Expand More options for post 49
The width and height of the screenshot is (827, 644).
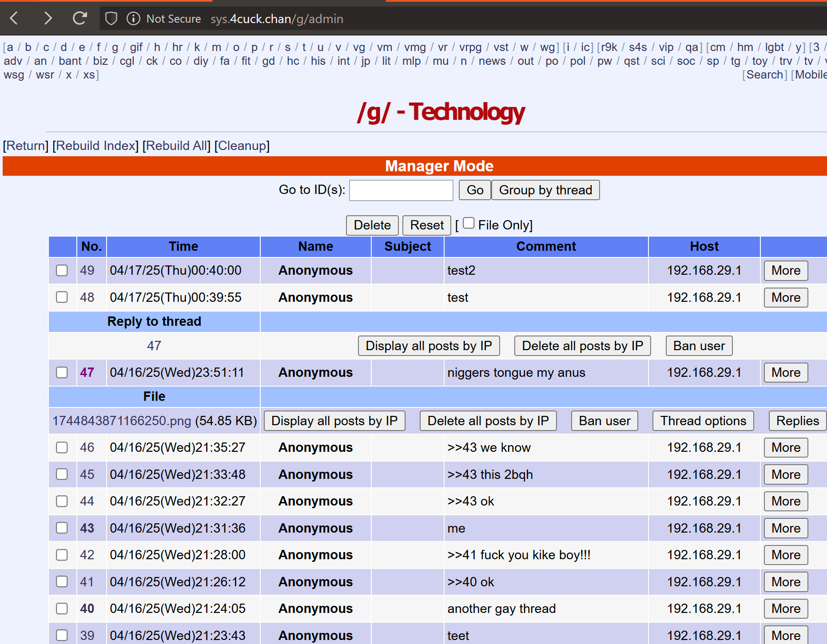785,270
